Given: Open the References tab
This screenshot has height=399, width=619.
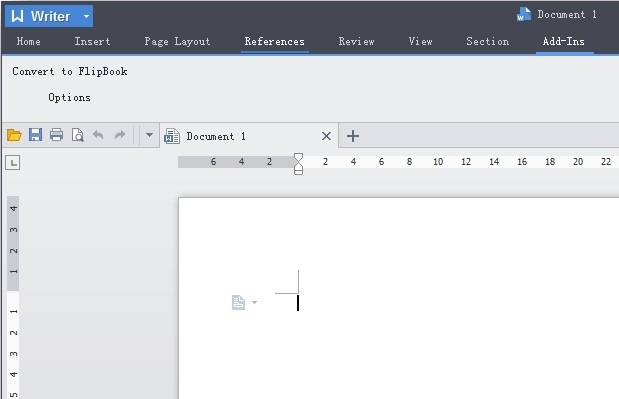Looking at the screenshot, I should [x=274, y=41].
